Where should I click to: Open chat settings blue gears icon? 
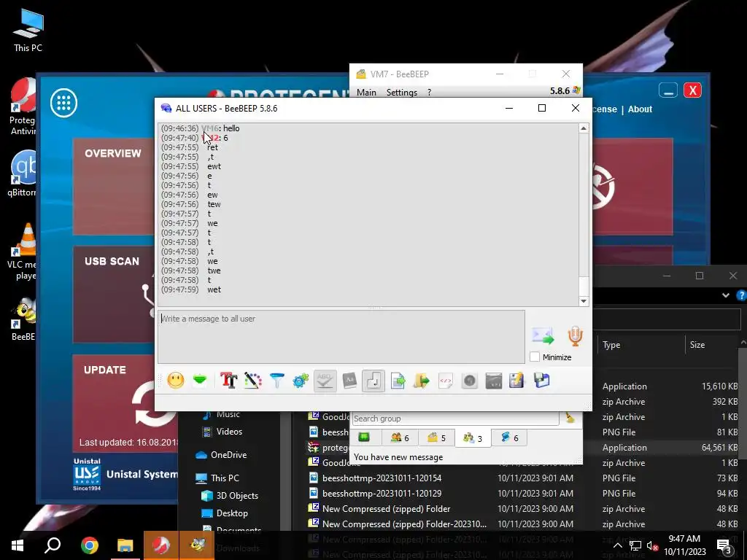pos(301,381)
